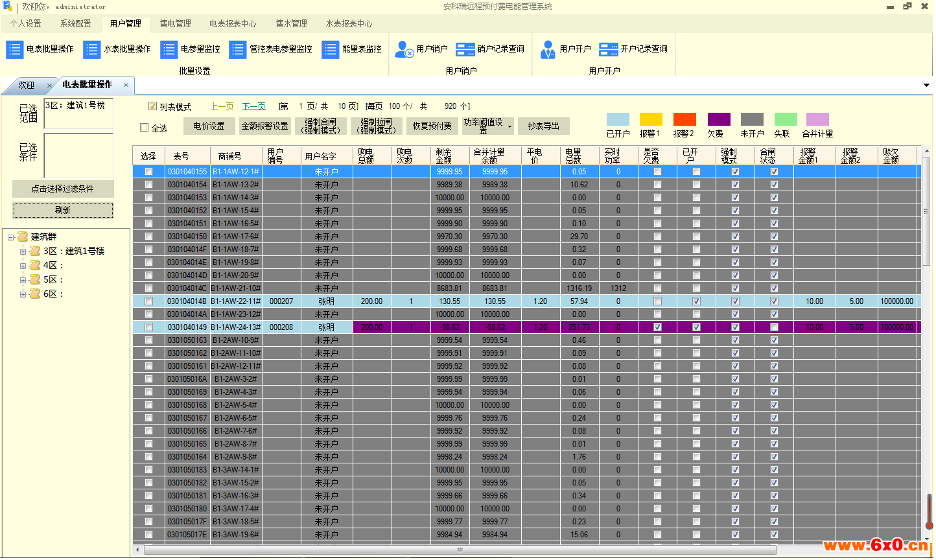Open 功率阈值设置 dropdown arrow
This screenshot has width=936, height=560.
tap(509, 126)
